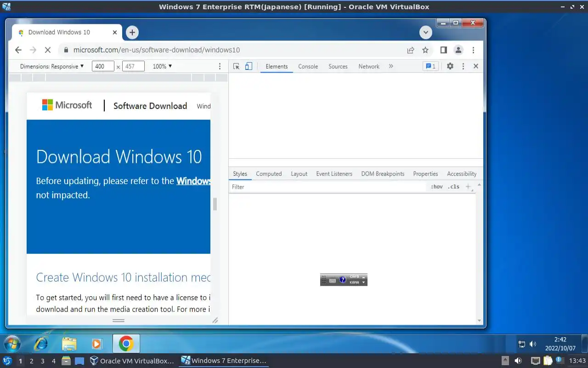Screen dimensions: 588x368
Task: Click the responsive viewport corner handle
Action: [215, 321]
